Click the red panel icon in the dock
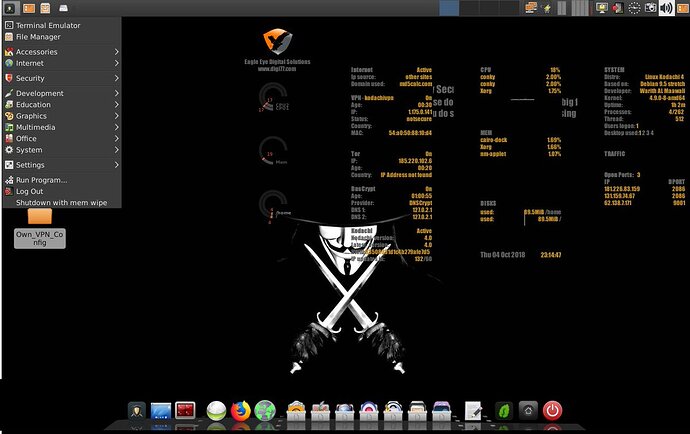690x434 pixels. click(185, 411)
